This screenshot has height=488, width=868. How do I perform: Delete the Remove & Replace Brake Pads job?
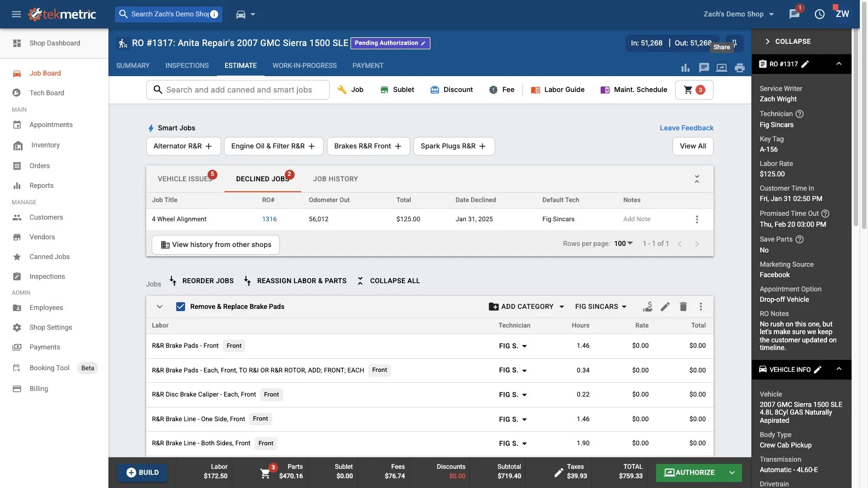click(683, 307)
